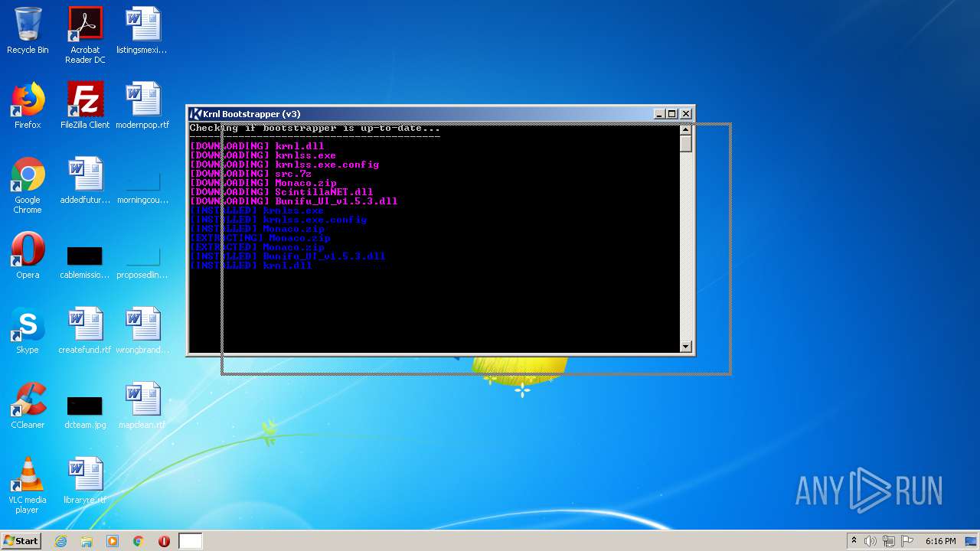This screenshot has height=551, width=980.
Task: Click the '[DOWNLOADING] Bunifu_UI_v1.5.3.dll' line
Action: tap(294, 201)
